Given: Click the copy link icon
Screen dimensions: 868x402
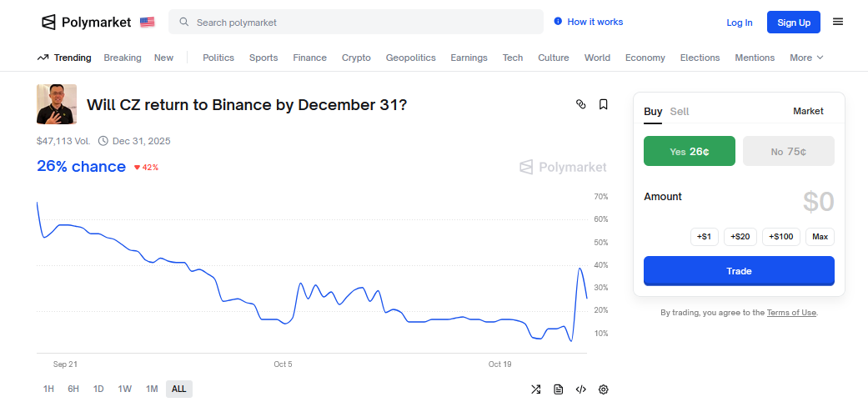Looking at the screenshot, I should (x=581, y=104).
